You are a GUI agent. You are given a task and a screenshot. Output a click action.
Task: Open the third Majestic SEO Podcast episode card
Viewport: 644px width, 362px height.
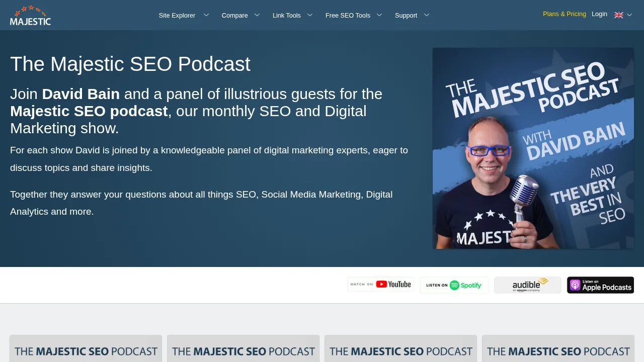click(401, 348)
